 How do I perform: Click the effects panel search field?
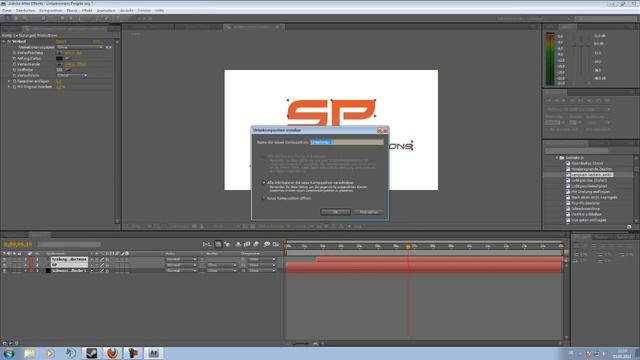click(577, 151)
